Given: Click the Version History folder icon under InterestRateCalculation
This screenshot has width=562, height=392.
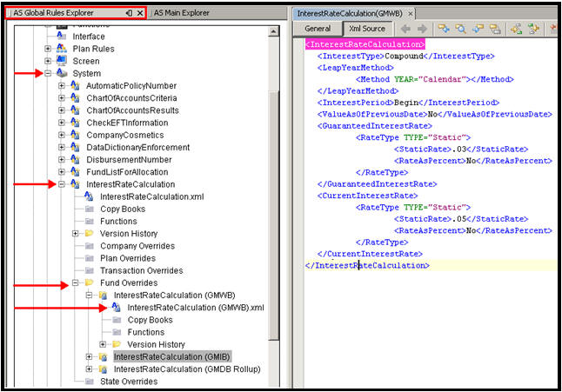Looking at the screenshot, I should [89, 234].
